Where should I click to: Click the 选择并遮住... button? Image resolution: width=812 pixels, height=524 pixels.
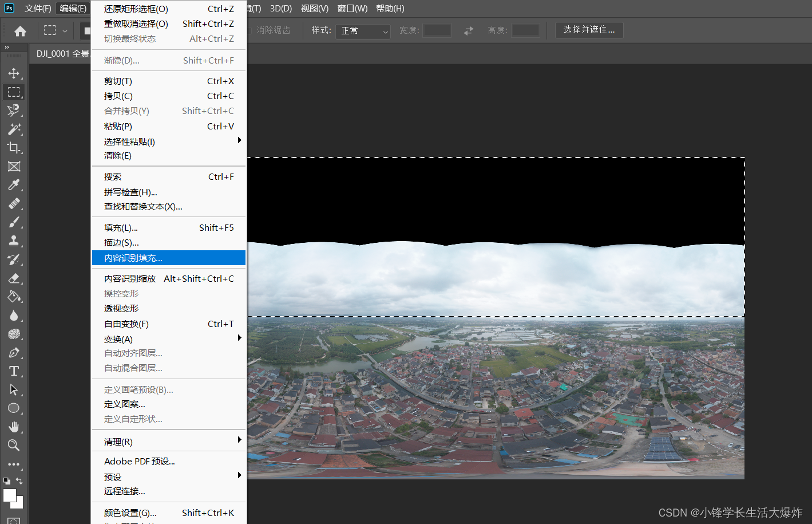[589, 30]
